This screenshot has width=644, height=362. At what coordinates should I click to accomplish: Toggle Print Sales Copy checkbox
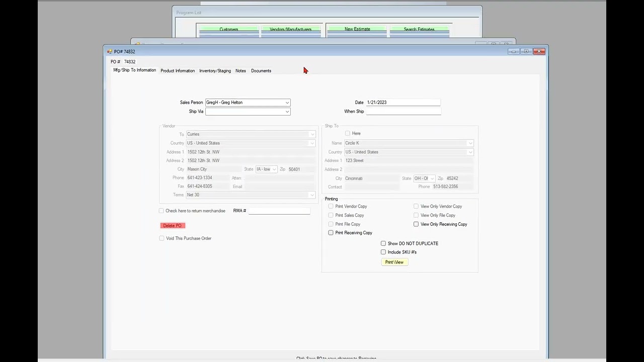[331, 215]
